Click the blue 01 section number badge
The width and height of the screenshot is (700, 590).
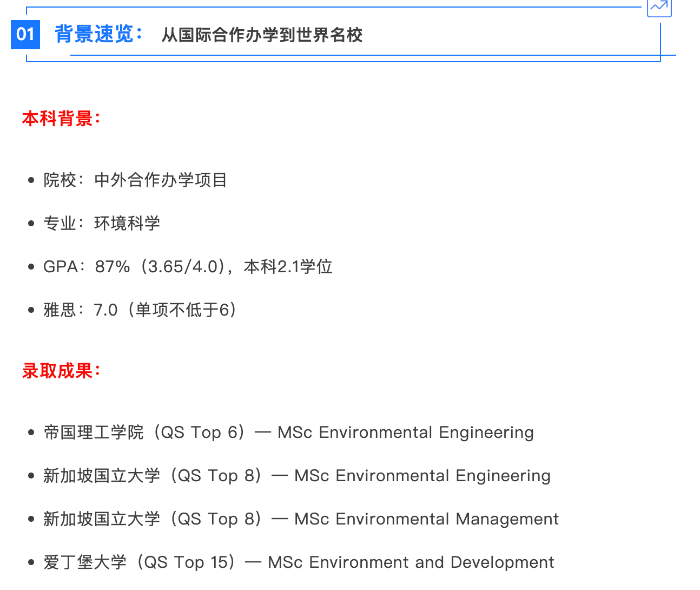click(25, 35)
